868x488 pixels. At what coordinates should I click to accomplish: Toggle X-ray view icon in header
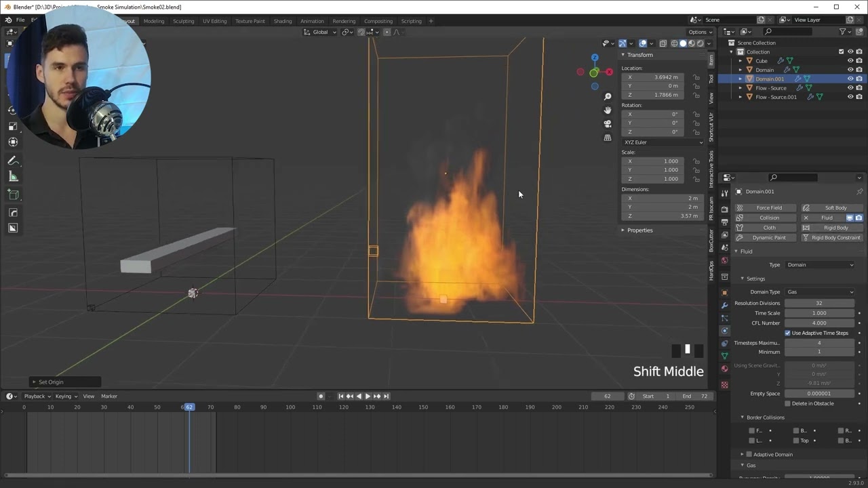click(663, 43)
